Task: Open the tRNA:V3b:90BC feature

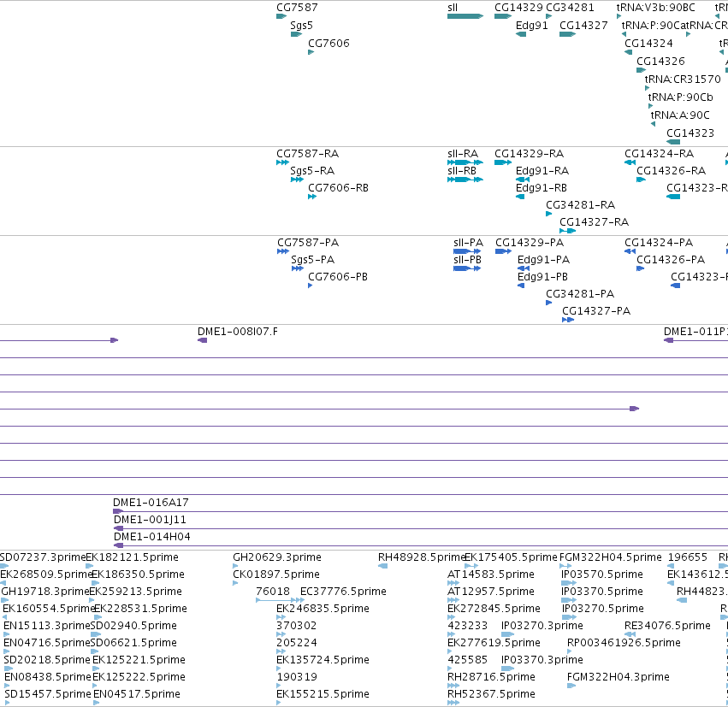Action: pos(619,16)
